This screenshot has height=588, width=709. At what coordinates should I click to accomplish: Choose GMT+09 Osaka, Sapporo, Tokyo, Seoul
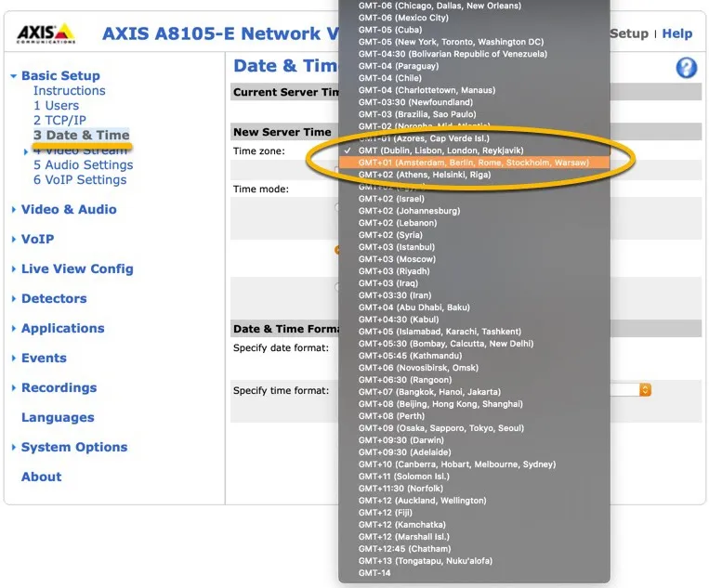(474, 428)
